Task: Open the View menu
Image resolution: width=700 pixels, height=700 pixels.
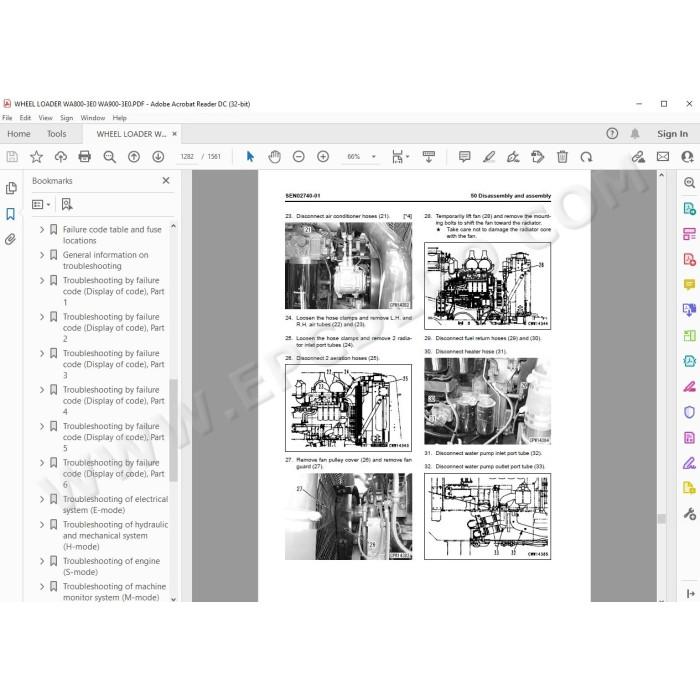Action: pyautogui.click(x=45, y=118)
